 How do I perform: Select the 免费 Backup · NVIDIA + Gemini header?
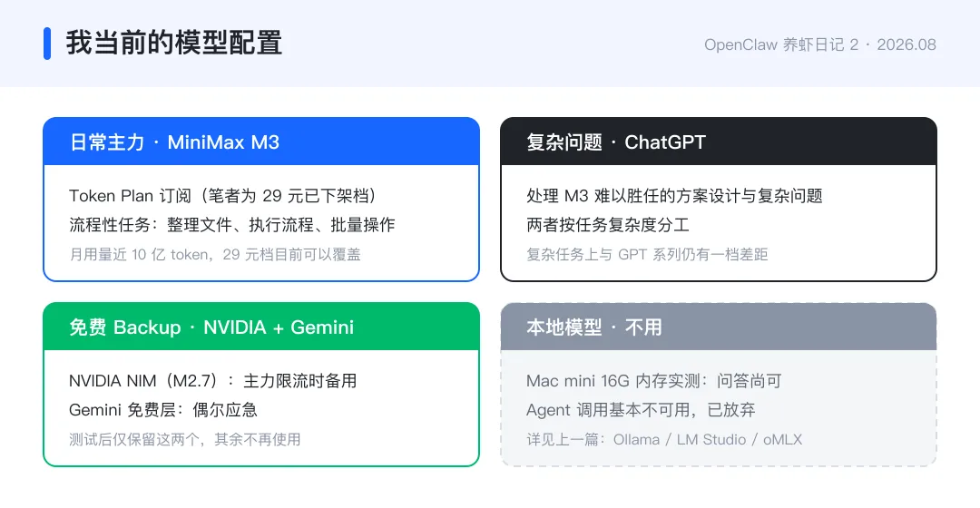pos(261,327)
